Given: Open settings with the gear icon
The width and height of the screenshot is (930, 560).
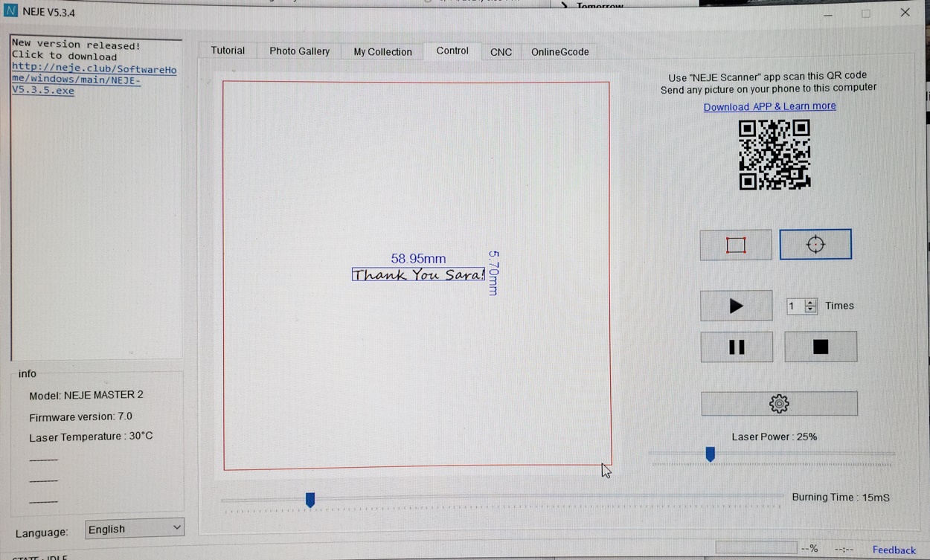Looking at the screenshot, I should point(779,404).
